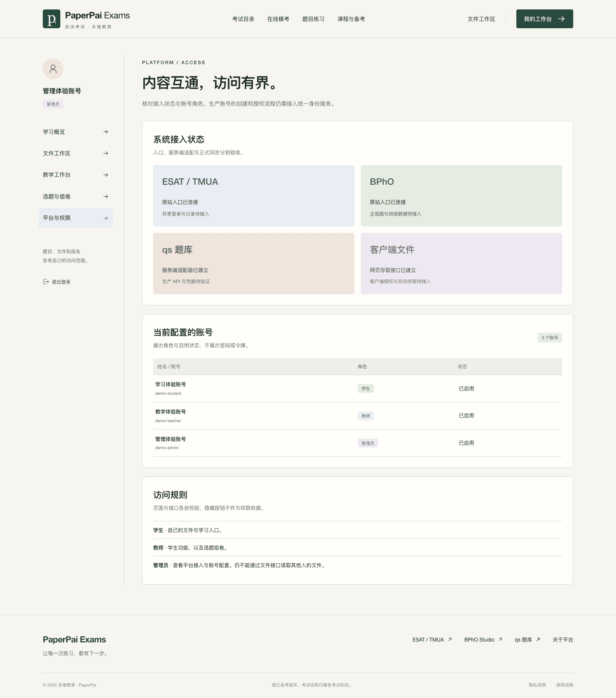Select 学习概览 in the sidebar
The width and height of the screenshot is (616, 698).
[76, 132]
